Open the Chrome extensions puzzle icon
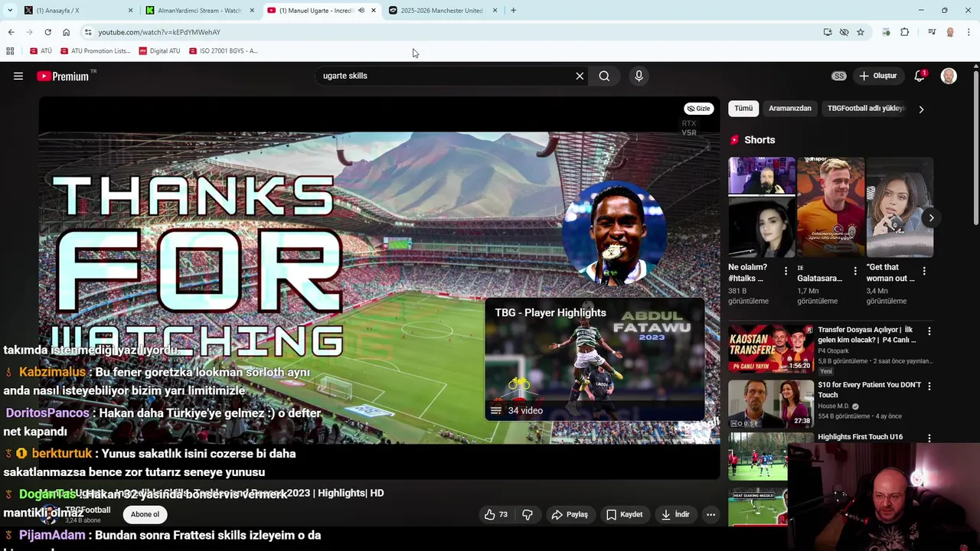Screen dimensions: 980x551 pos(904,32)
